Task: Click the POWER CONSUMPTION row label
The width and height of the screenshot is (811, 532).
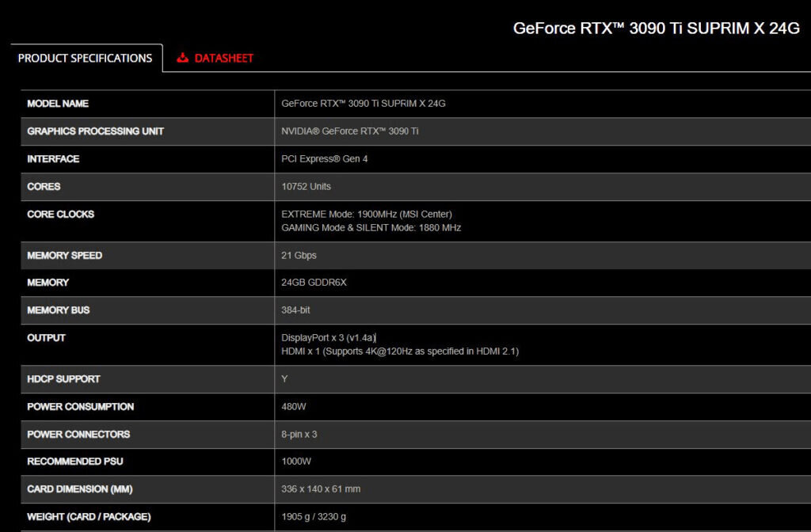Action: (80, 407)
